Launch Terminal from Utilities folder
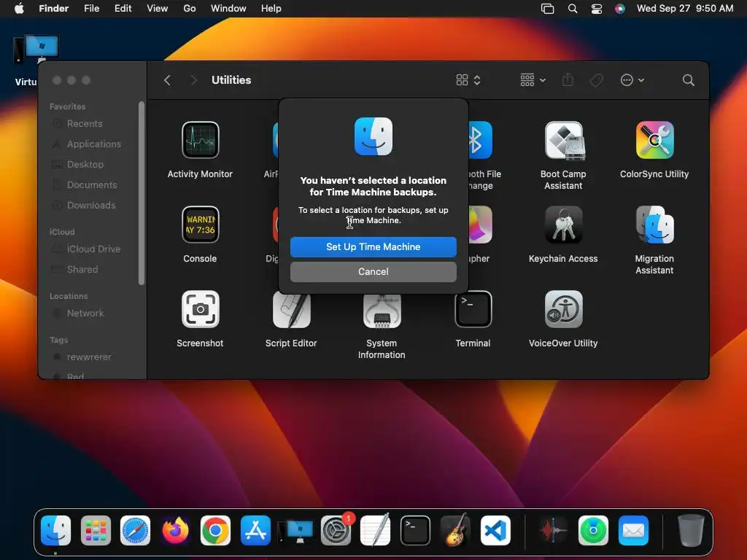The width and height of the screenshot is (747, 560). click(x=473, y=309)
